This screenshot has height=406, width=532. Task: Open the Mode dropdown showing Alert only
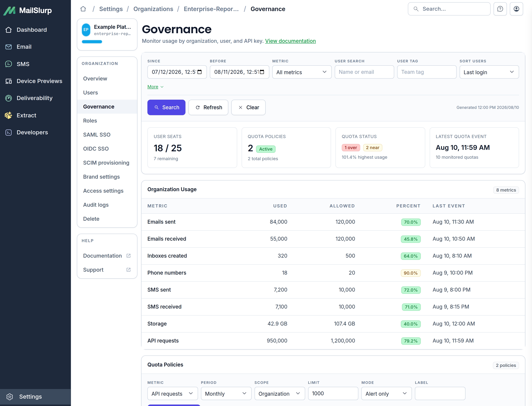tap(386, 394)
